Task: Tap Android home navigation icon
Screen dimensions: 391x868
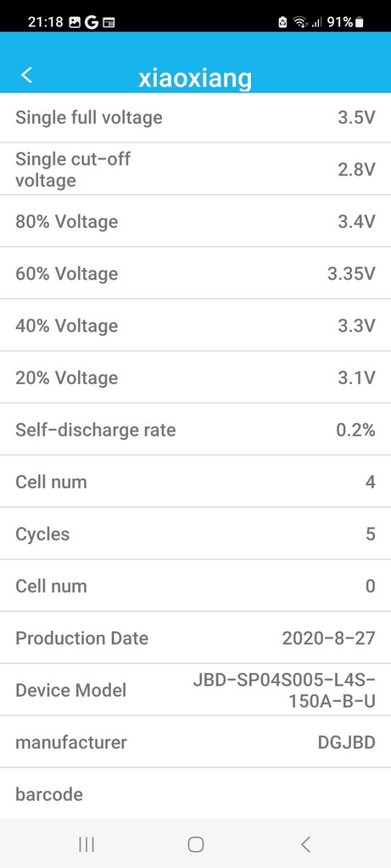Action: point(195,844)
